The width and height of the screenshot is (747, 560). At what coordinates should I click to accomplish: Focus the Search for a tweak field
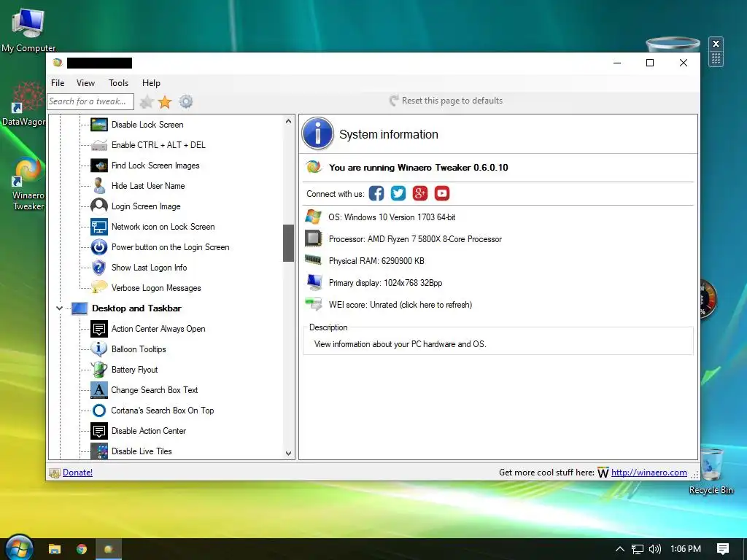point(90,101)
